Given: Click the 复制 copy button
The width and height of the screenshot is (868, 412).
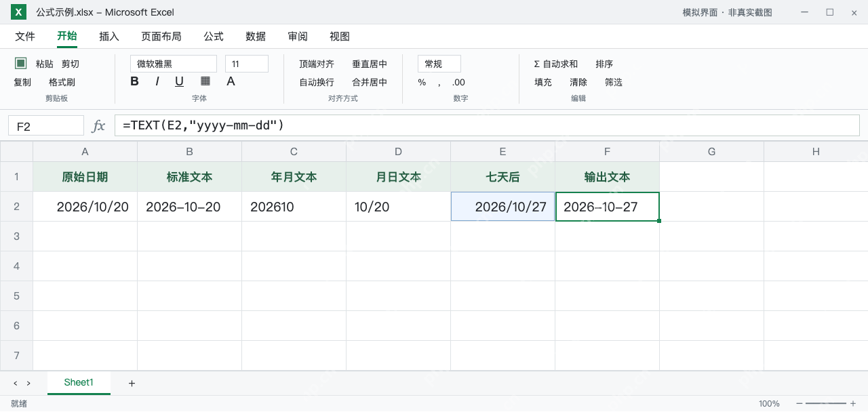Looking at the screenshot, I should coord(22,83).
